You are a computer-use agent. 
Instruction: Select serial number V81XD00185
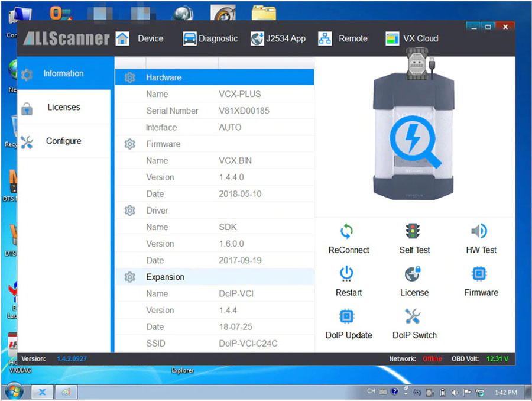pos(244,111)
